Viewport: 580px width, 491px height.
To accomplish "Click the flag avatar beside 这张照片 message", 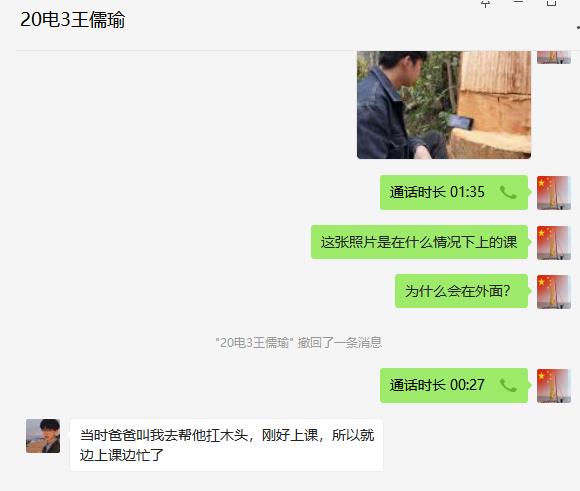I will [x=554, y=243].
